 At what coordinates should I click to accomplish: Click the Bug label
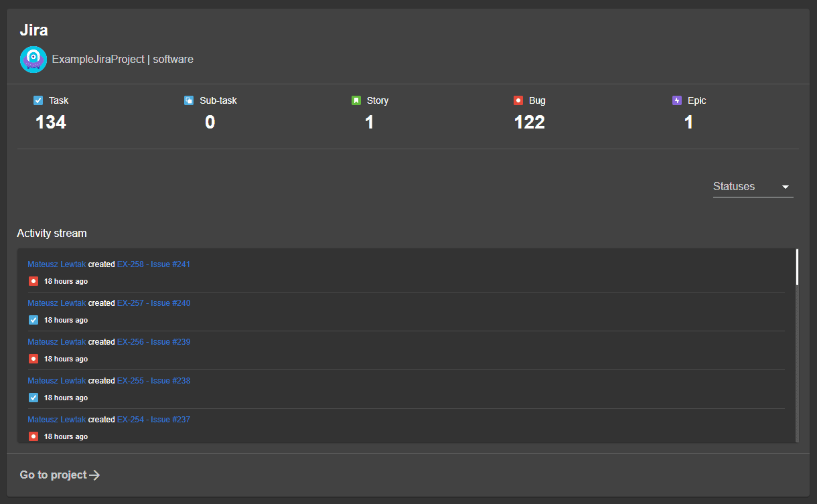[x=537, y=100]
